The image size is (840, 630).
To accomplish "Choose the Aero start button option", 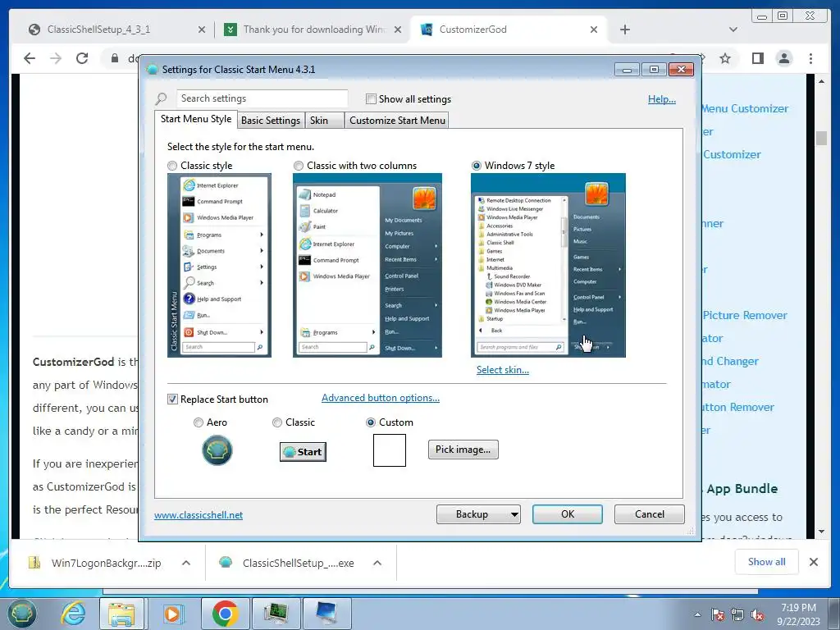I will [199, 422].
